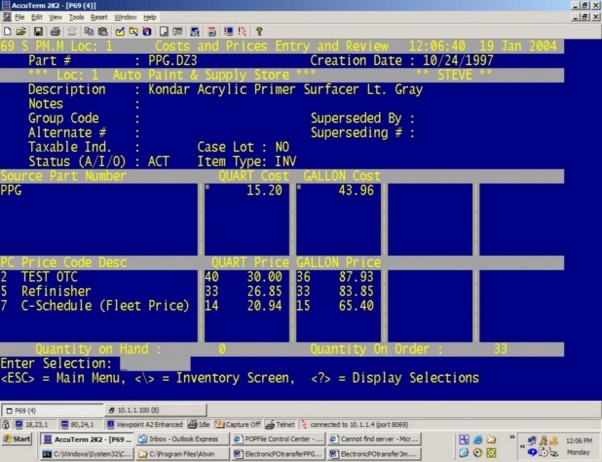The width and height of the screenshot is (602, 462).
Task: Click the yellow box with downward arrow icon
Action: tap(134, 31)
